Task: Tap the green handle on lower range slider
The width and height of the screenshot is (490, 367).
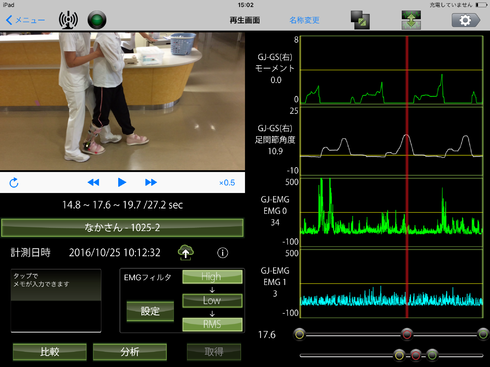Action: tap(432, 355)
